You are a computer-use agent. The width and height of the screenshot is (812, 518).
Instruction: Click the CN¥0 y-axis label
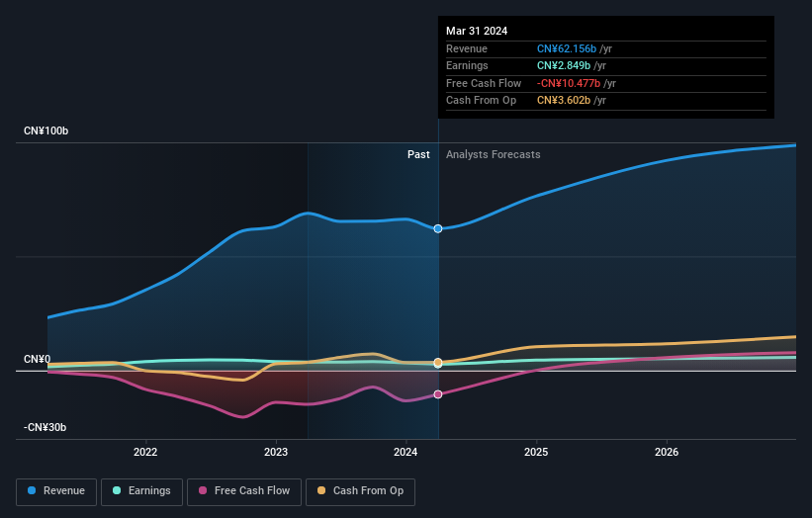point(38,359)
